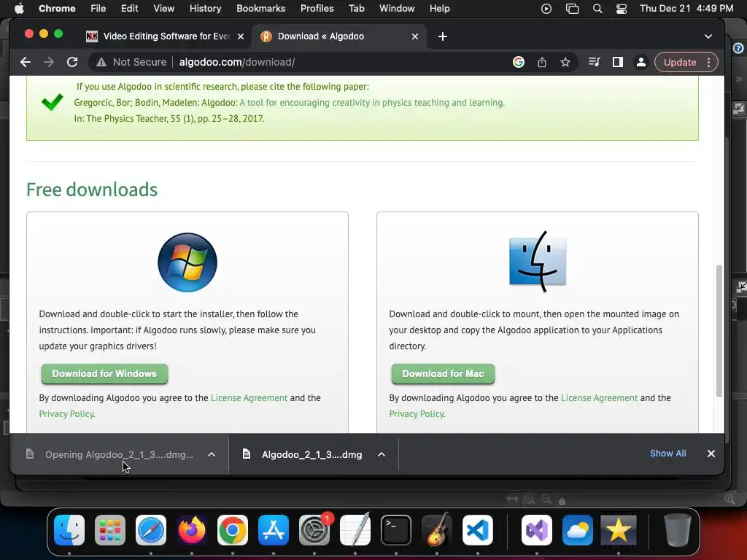
Task: Go back with the browser back arrow
Action: [x=26, y=62]
